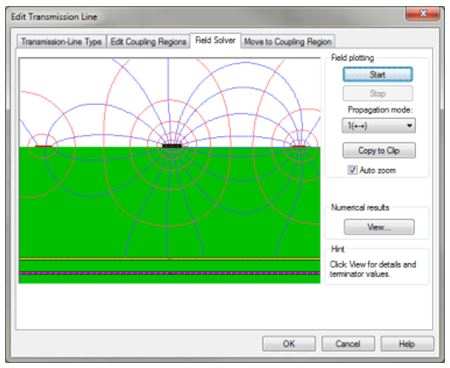Screen dimensions: 450x368
Task: View numerical results
Action: [x=379, y=227]
